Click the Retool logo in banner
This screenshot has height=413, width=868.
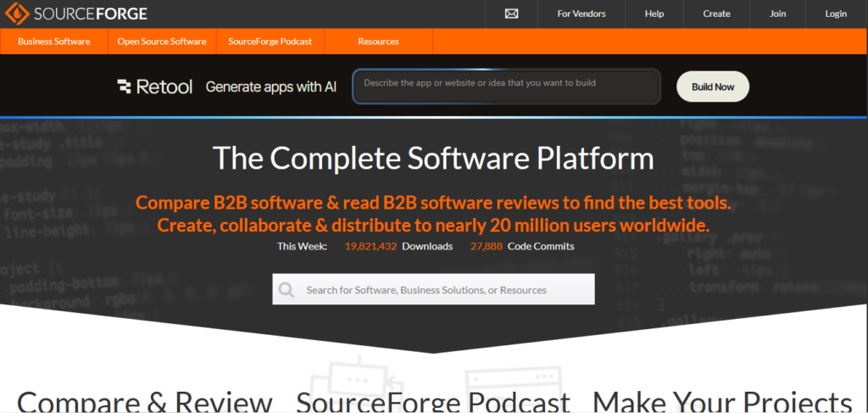pyautogui.click(x=155, y=87)
